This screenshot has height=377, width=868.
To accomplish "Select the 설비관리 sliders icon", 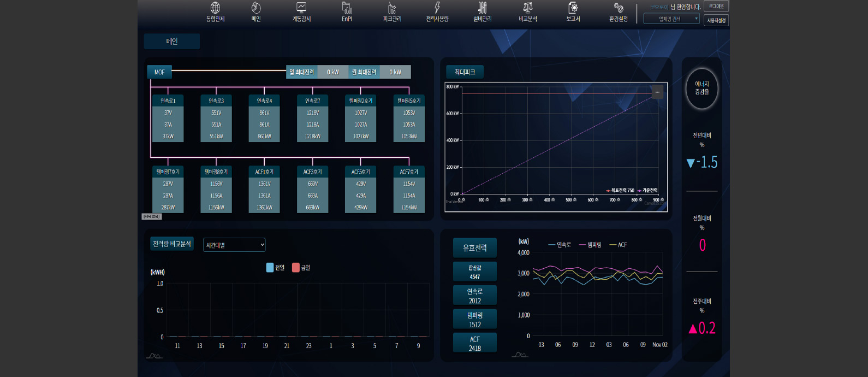I will 482,8.
